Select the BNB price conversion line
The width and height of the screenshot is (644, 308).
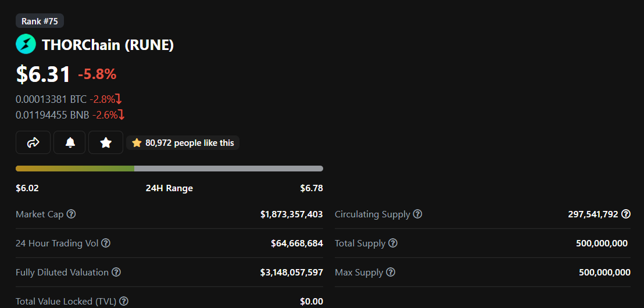pyautogui.click(x=70, y=116)
